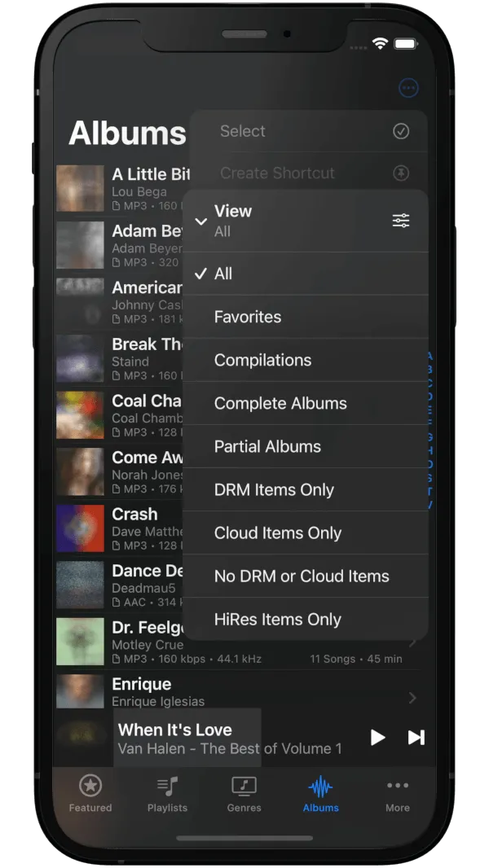
Task: Choose Select in the popup menu
Action: 308,131
